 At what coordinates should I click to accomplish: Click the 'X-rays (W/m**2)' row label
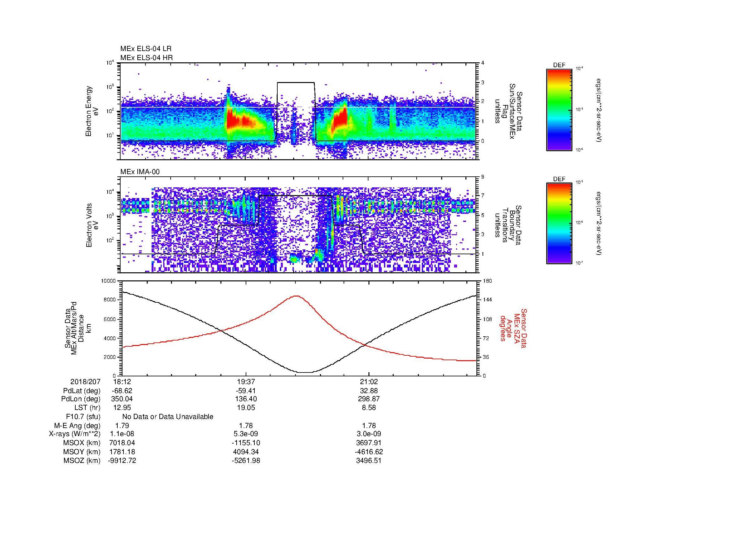coord(75,434)
